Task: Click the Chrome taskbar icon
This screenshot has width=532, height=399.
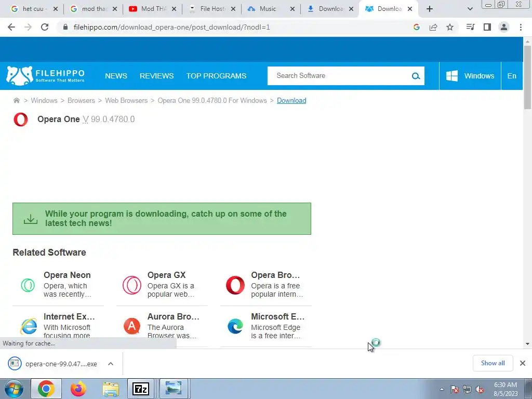Action: [x=46, y=389]
